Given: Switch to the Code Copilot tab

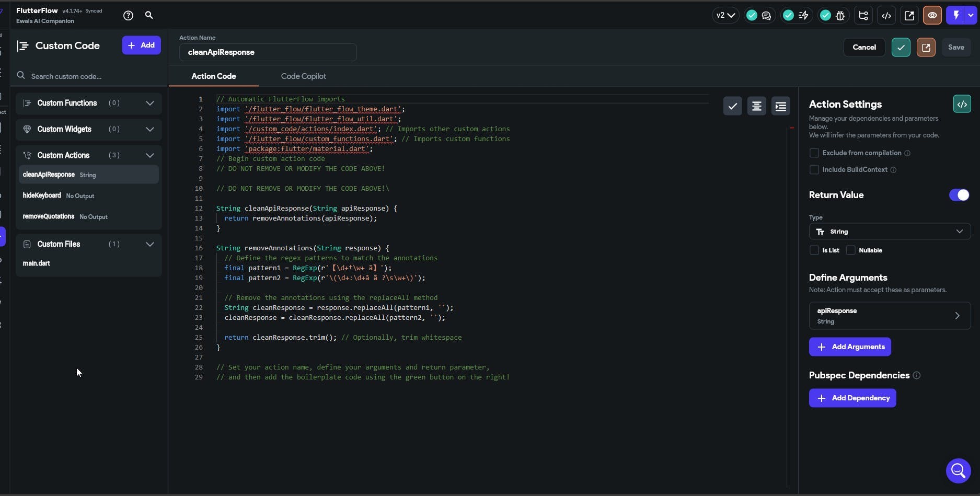Looking at the screenshot, I should coord(303,76).
